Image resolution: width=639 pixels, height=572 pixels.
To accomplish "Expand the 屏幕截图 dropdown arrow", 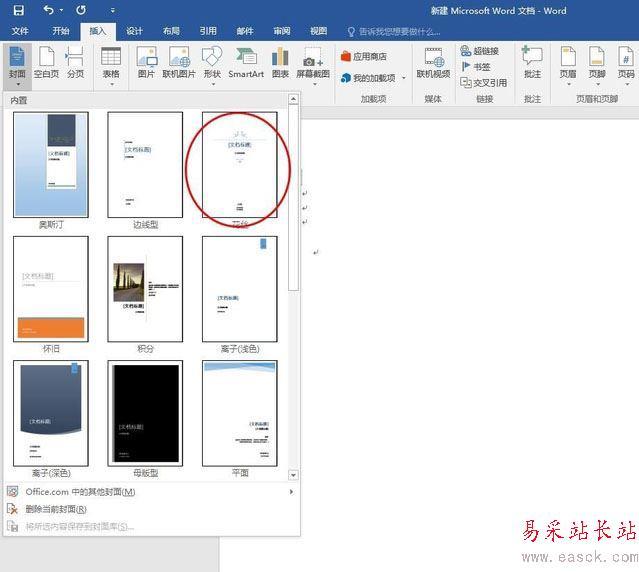I will click(x=315, y=84).
